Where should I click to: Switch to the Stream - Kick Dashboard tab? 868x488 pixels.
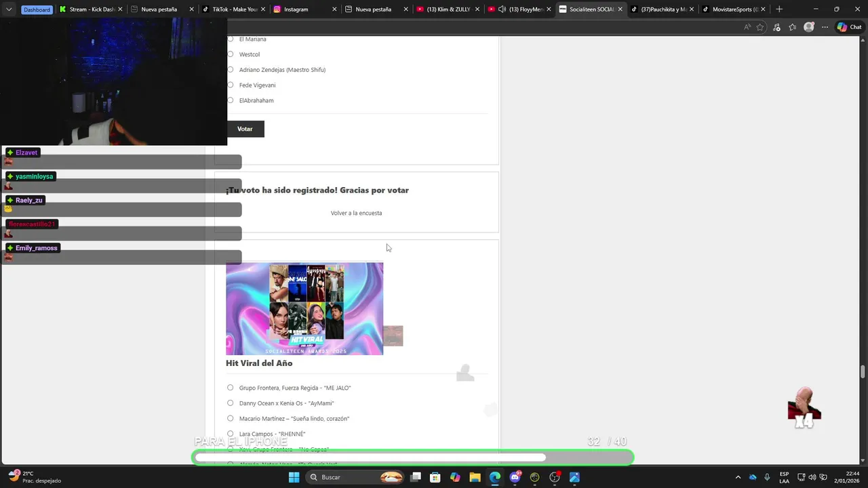[x=91, y=9]
